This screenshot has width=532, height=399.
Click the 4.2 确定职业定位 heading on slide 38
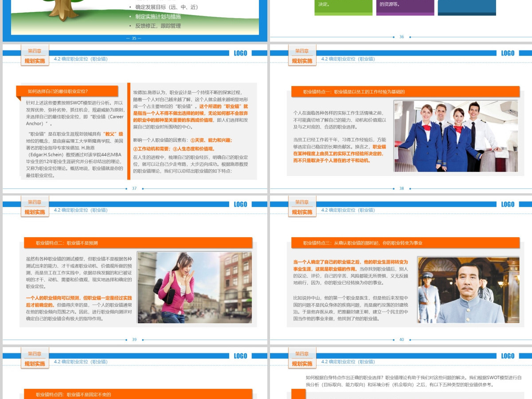348,59
